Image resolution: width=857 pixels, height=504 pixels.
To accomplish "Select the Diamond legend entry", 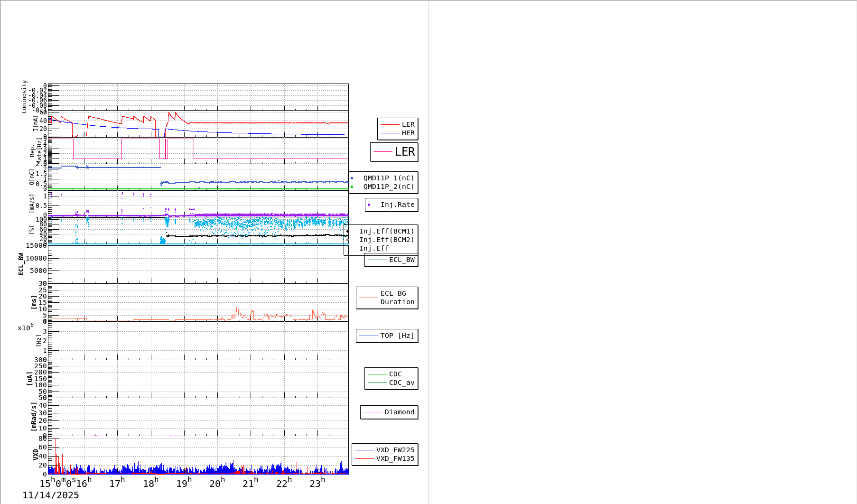I will tap(390, 412).
